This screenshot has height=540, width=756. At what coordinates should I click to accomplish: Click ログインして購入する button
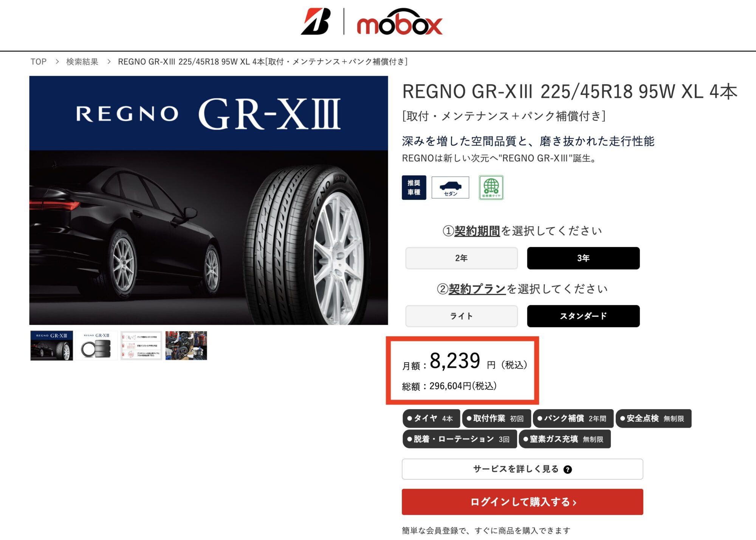522,502
